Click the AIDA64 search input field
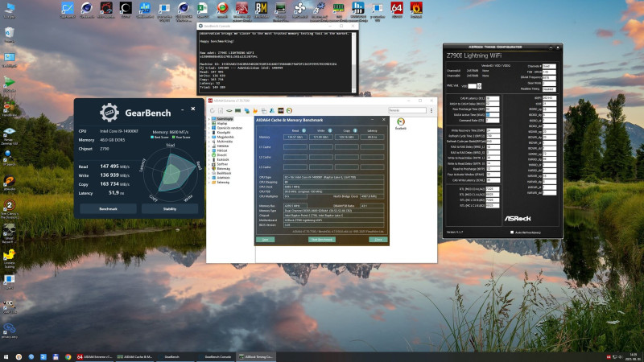The image size is (644, 362). tap(407, 110)
